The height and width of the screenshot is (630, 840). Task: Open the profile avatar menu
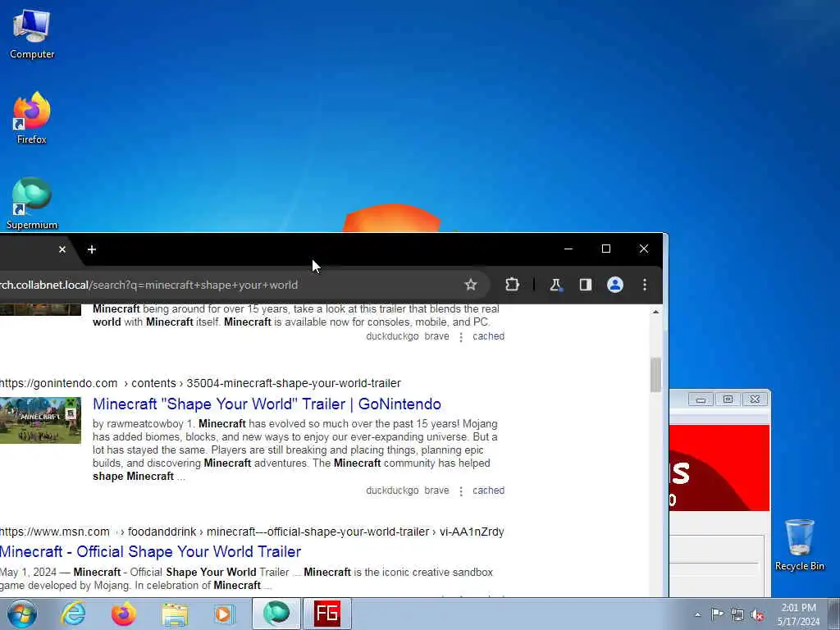[x=615, y=285]
